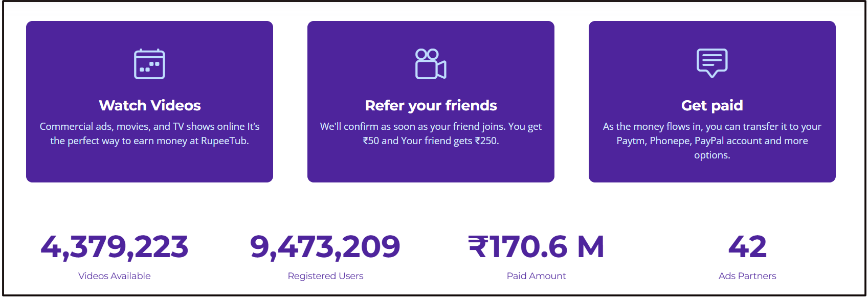Image resolution: width=868 pixels, height=299 pixels.
Task: Click the chat message icon on the Get paid card
Action: 712,62
